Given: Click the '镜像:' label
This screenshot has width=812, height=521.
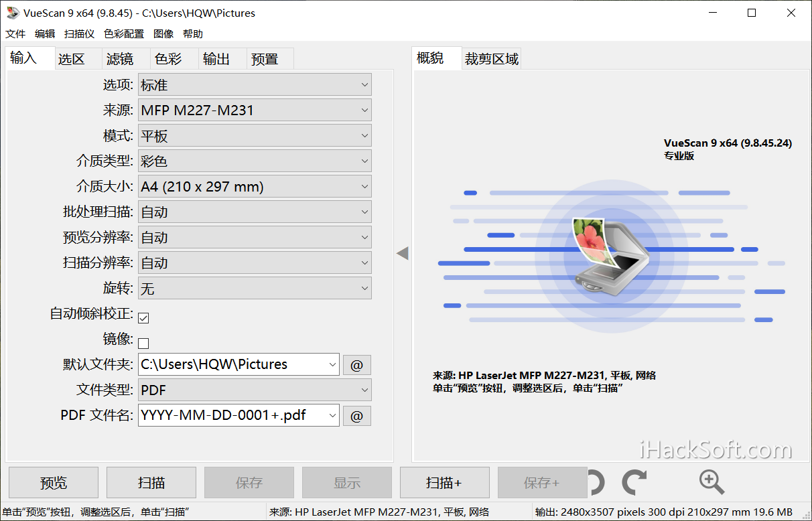Looking at the screenshot, I should click(118, 340).
